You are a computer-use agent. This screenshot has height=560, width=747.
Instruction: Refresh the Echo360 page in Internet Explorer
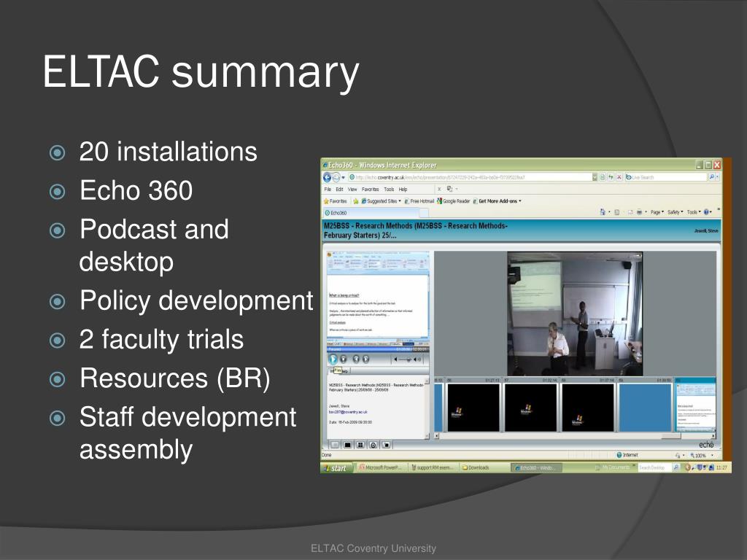point(611,177)
